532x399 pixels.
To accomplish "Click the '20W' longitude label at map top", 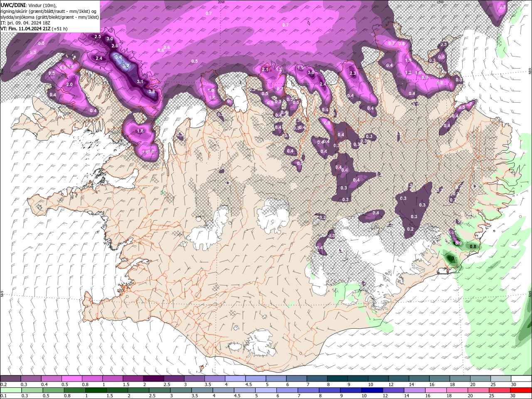I will pyautogui.click(x=221, y=2).
